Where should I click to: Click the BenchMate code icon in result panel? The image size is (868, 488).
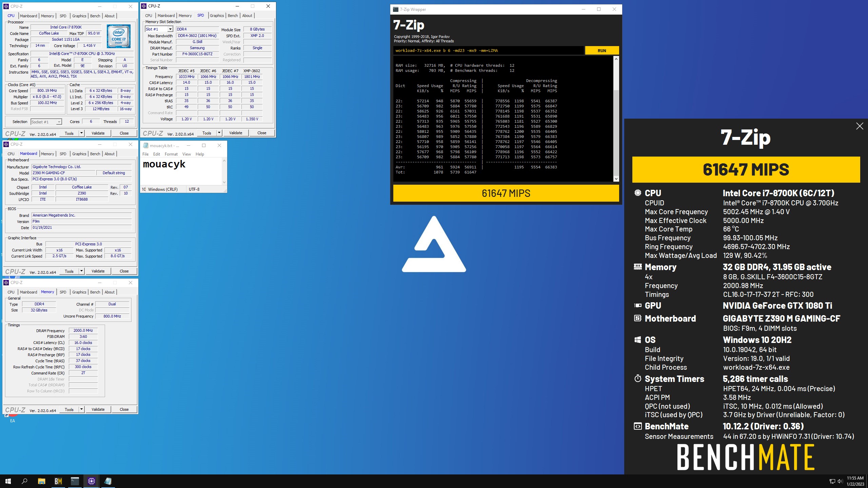pos(638,426)
